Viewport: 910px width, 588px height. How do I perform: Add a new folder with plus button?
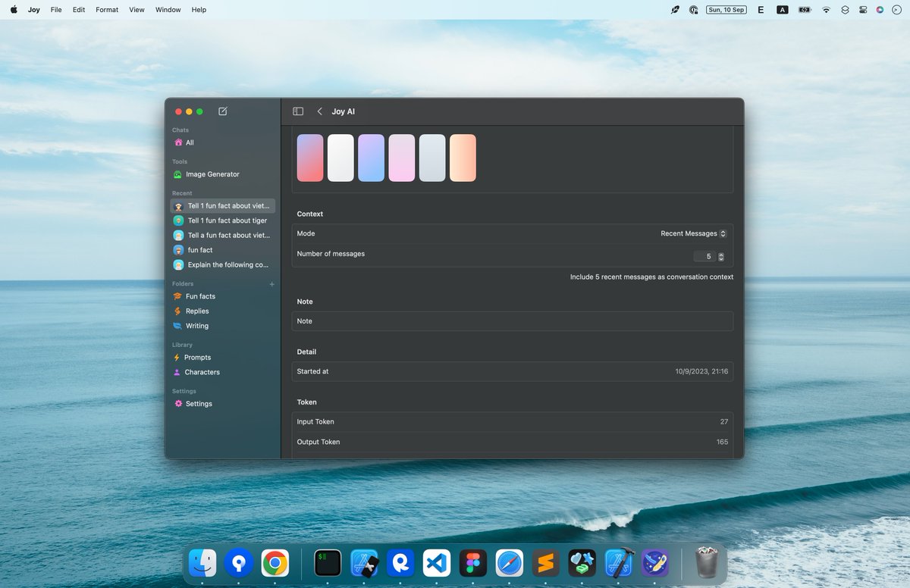click(x=272, y=284)
